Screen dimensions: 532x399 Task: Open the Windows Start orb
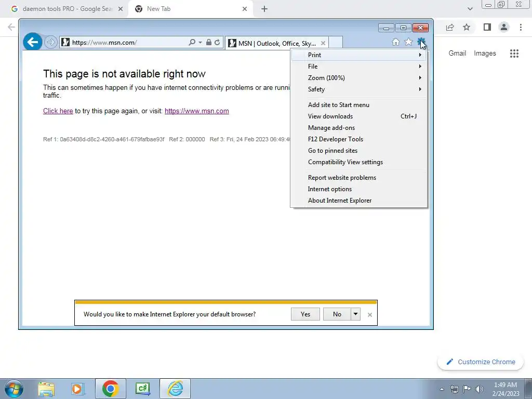pos(14,389)
